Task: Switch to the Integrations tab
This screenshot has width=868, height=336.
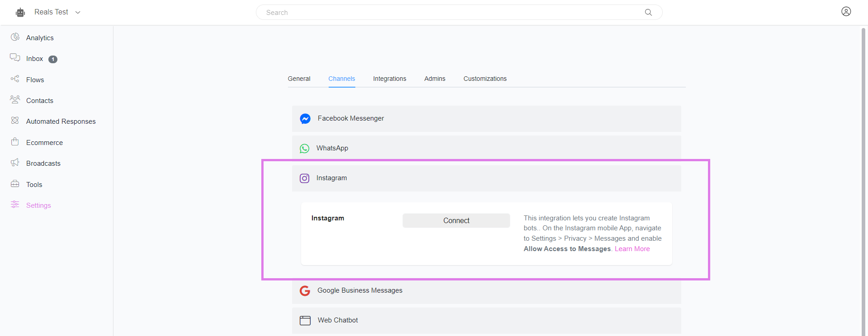Action: pyautogui.click(x=390, y=79)
